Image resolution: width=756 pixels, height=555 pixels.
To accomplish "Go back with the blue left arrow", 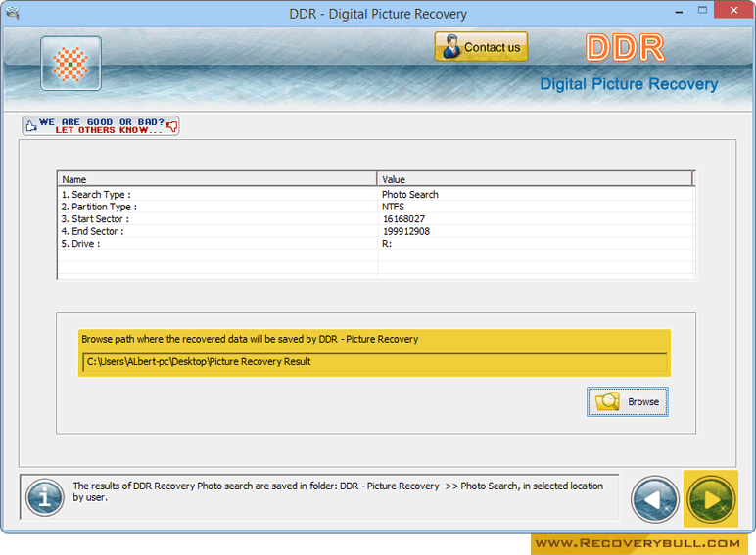I will (x=655, y=499).
